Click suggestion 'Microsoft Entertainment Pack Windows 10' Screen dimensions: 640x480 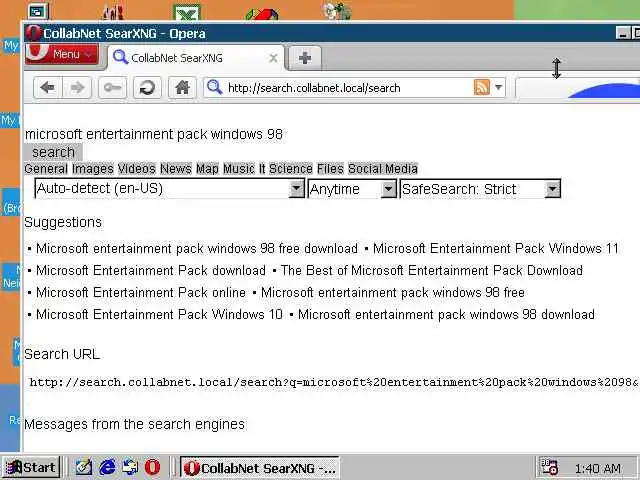pos(159,314)
